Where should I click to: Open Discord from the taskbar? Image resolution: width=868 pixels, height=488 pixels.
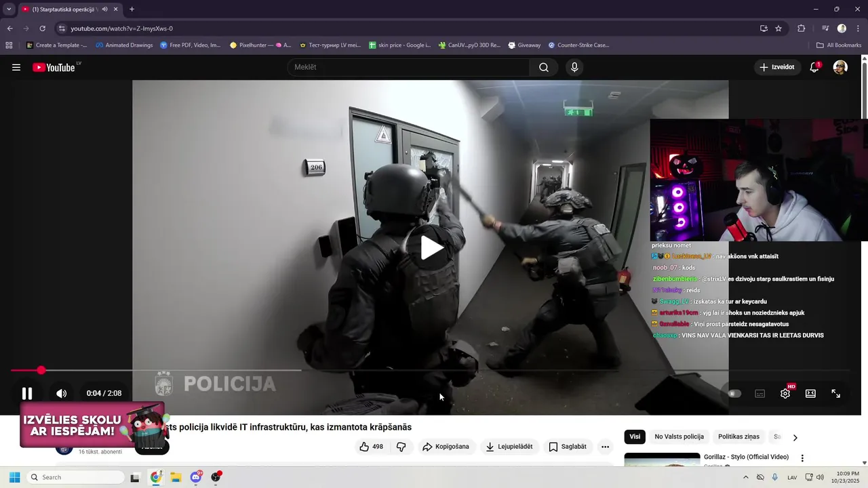[x=196, y=477]
